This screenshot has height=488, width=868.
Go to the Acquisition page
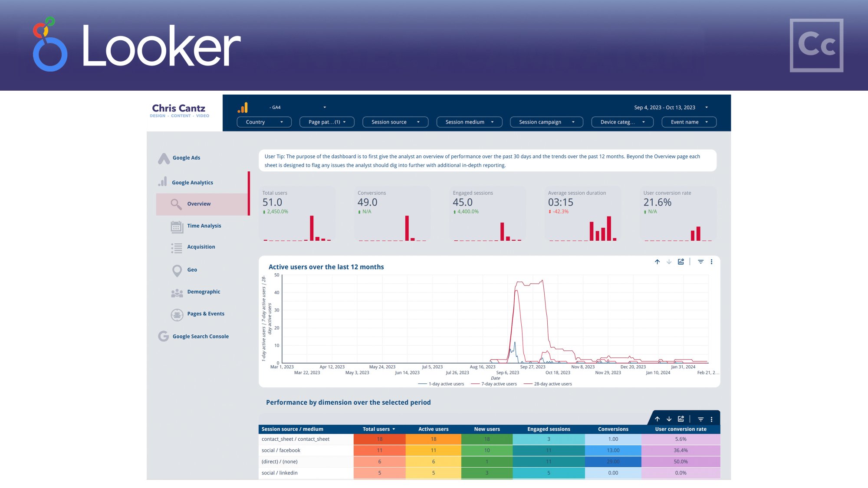(201, 247)
